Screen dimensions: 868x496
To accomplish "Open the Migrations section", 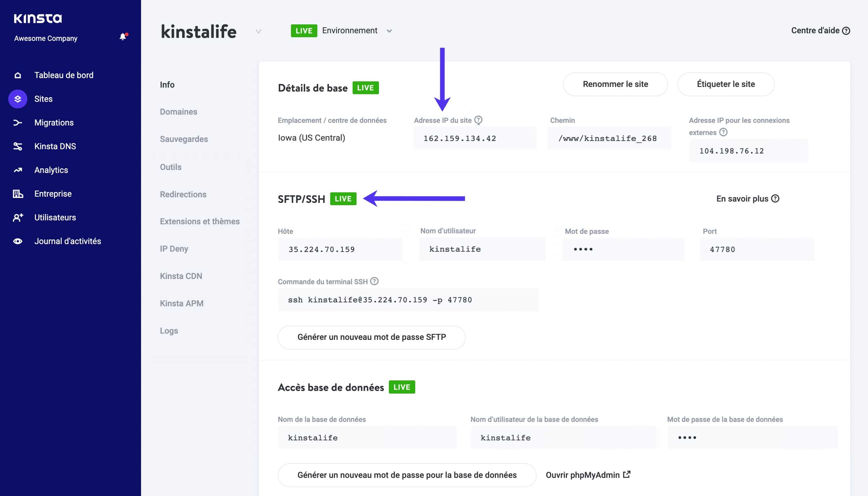I will (x=54, y=122).
